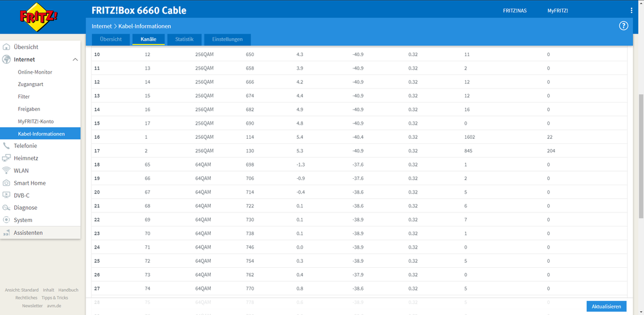Open the Einstellungen tab
644x315 pixels.
(x=228, y=39)
